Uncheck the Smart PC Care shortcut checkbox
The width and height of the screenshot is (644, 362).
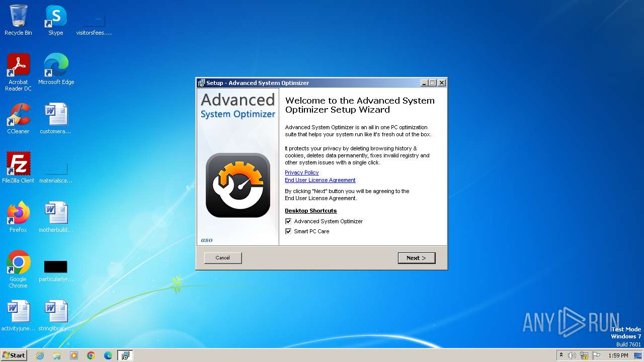288,231
